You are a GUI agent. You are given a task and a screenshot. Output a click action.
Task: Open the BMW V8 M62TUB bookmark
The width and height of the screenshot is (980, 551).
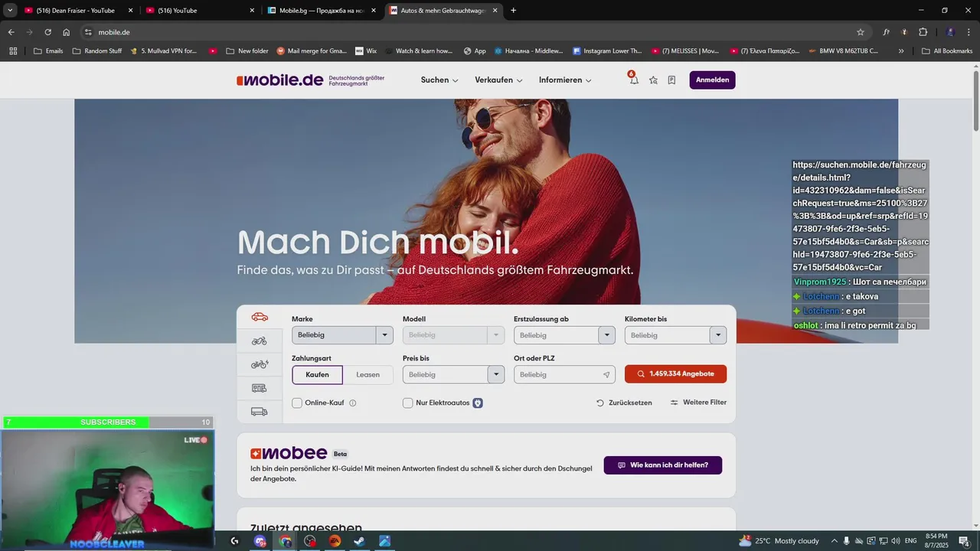[x=842, y=51]
